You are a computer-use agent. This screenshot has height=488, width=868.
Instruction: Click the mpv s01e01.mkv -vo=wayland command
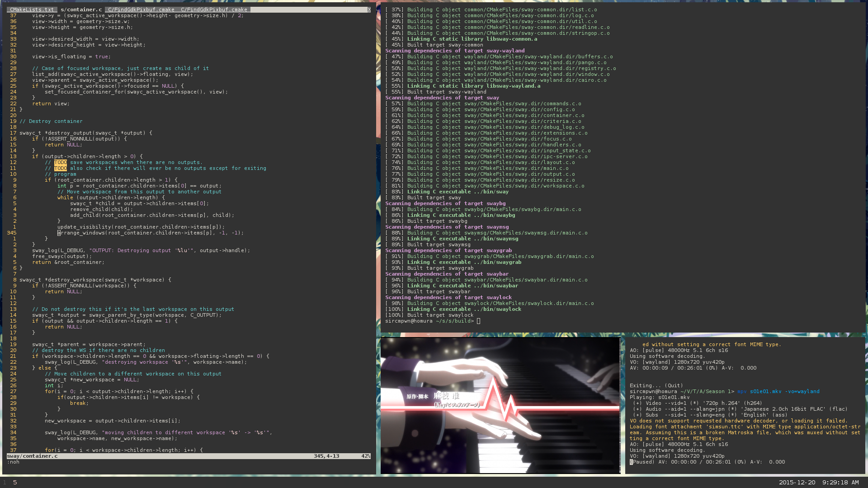778,391
